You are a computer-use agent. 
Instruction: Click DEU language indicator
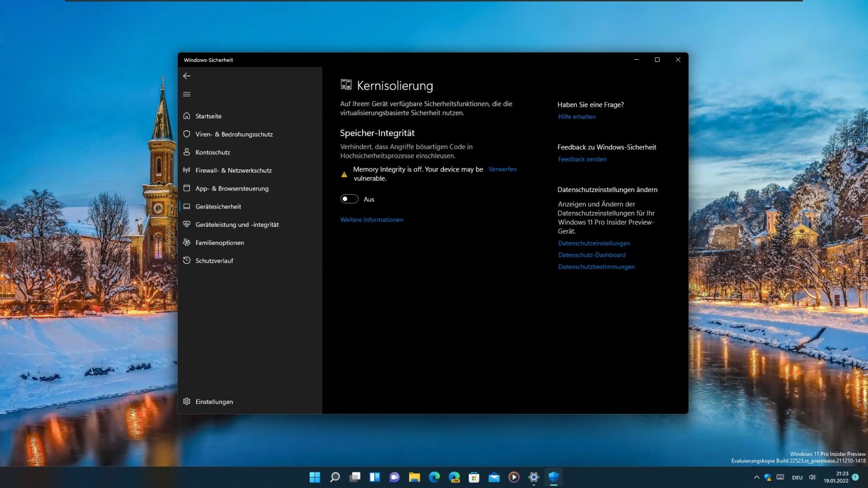pos(797,477)
